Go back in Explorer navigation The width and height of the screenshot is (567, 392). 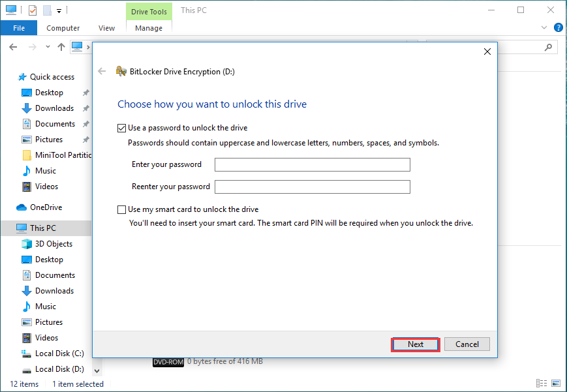pos(14,47)
